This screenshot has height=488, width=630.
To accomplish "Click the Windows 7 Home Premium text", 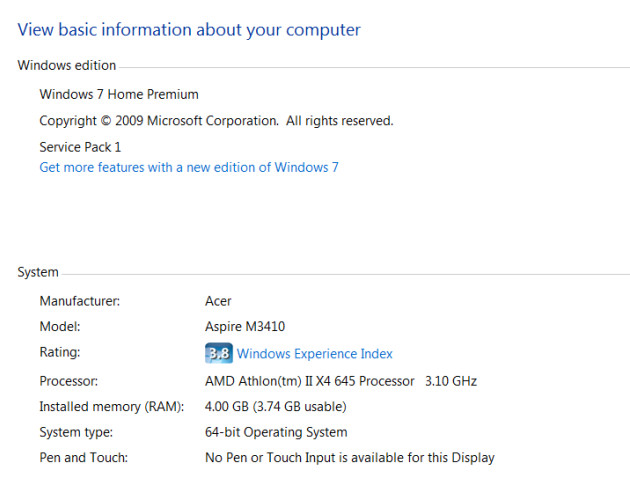I will pyautogui.click(x=118, y=95).
